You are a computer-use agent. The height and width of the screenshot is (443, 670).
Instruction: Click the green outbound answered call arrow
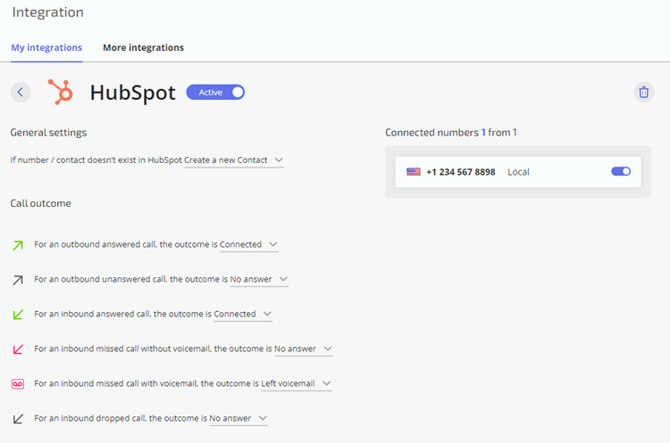pos(18,245)
